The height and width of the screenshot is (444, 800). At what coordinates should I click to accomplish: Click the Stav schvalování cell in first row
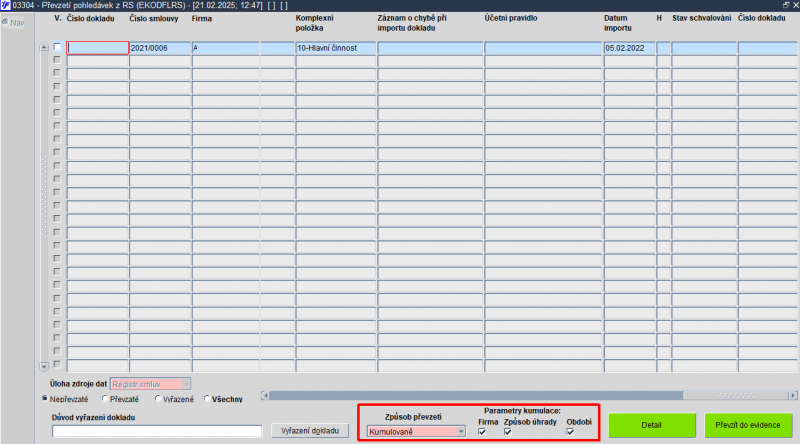704,48
